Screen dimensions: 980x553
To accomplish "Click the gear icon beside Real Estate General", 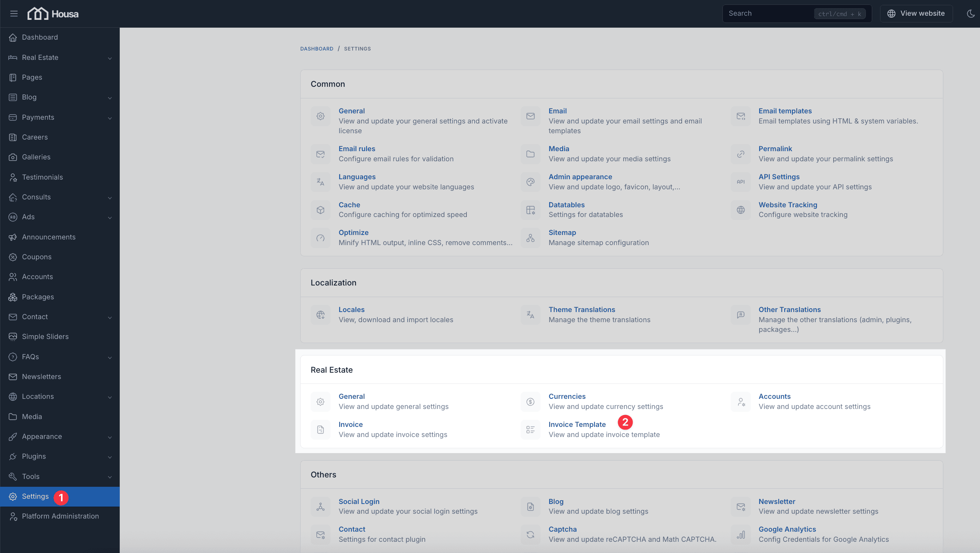I will click(320, 401).
